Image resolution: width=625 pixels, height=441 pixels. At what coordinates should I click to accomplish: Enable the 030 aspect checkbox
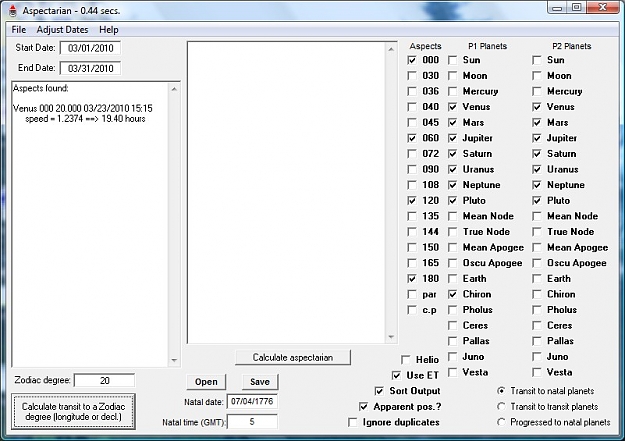click(412, 76)
